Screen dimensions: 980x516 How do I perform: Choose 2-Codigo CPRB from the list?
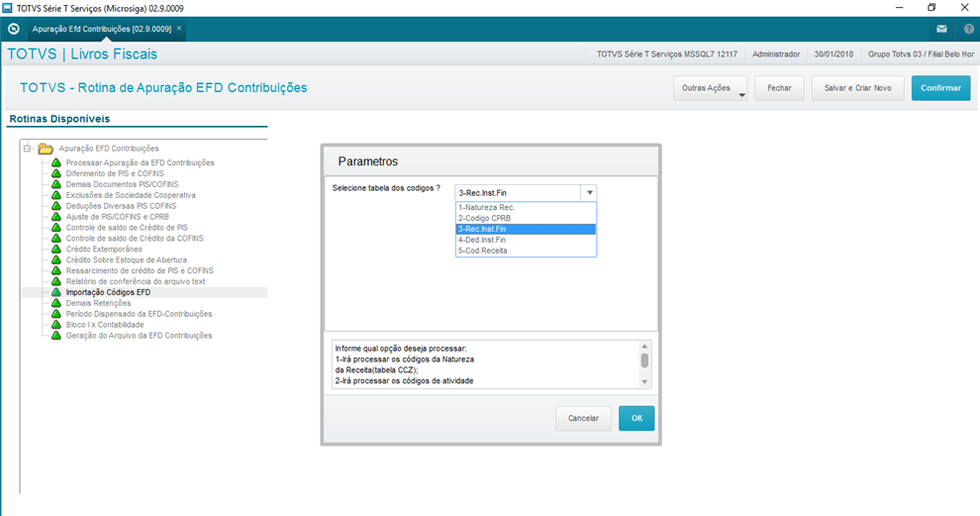tap(526, 218)
